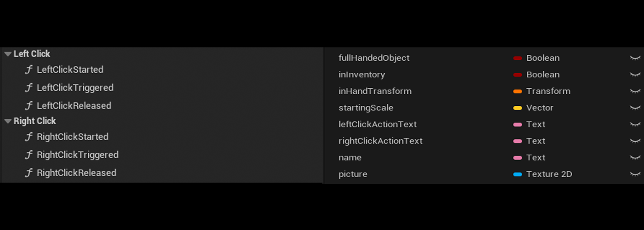This screenshot has width=644, height=230.
Task: Select the RightClickReleased function
Action: coord(76,173)
